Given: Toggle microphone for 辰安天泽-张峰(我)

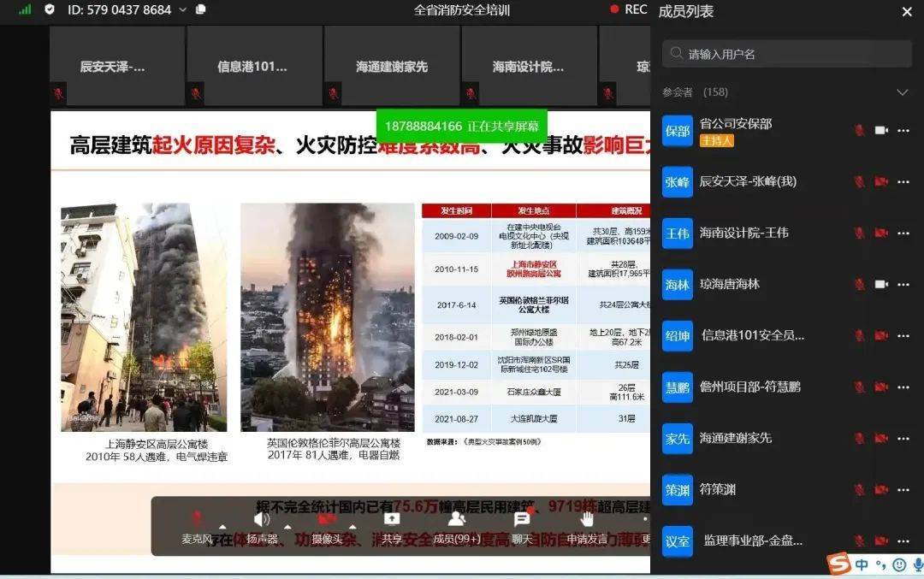Looking at the screenshot, I should coord(860,181).
